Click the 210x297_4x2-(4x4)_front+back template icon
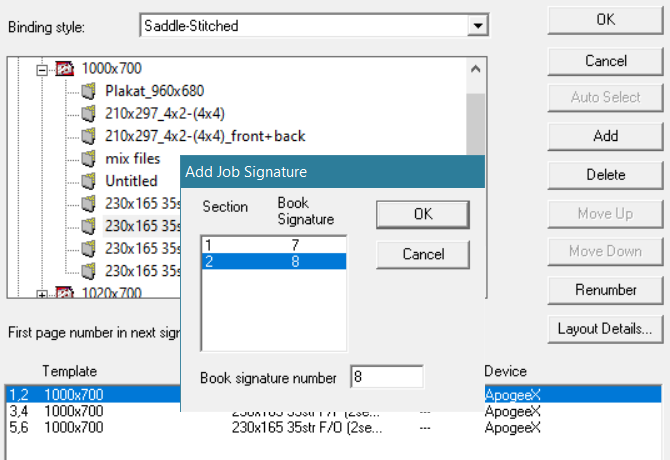This screenshot has width=670, height=460. click(x=89, y=136)
